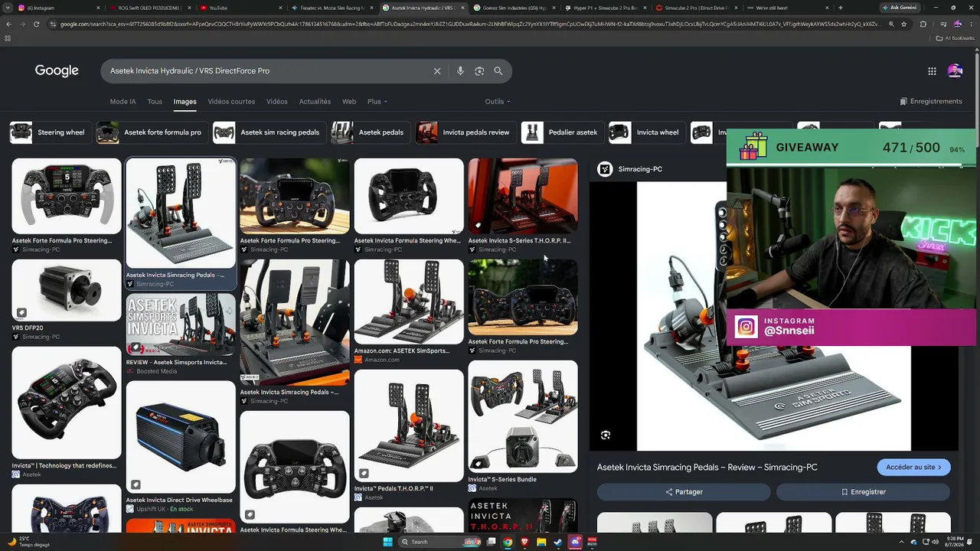
Task: Zoom icon in the address bar
Action: tap(891, 24)
